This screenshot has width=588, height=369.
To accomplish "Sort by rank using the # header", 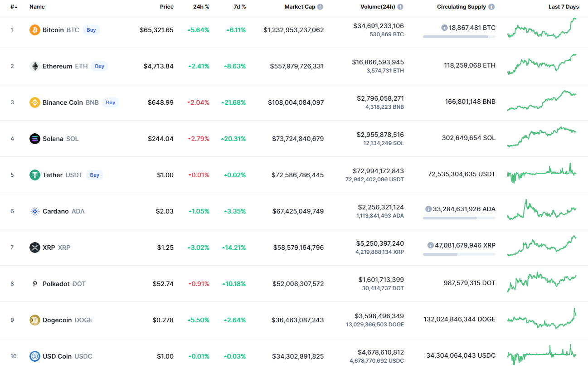I will click(x=14, y=7).
